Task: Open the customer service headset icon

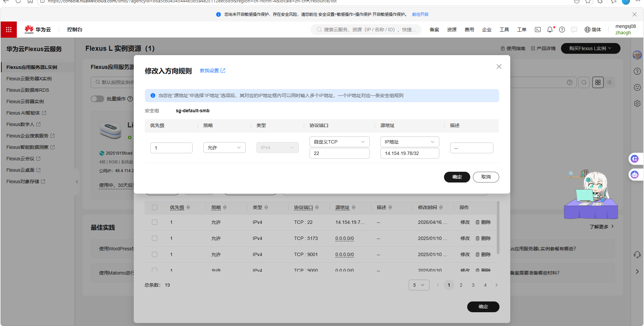Action: (x=637, y=255)
